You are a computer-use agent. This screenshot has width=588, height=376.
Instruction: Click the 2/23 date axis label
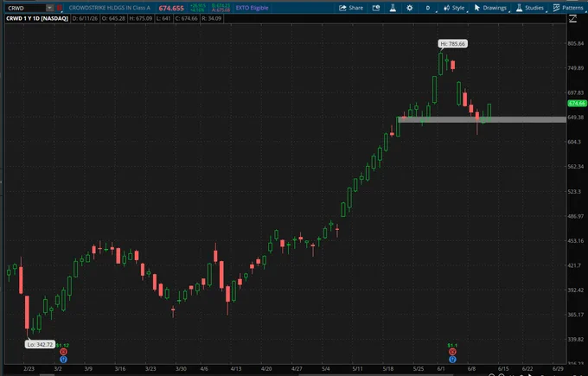click(29, 369)
